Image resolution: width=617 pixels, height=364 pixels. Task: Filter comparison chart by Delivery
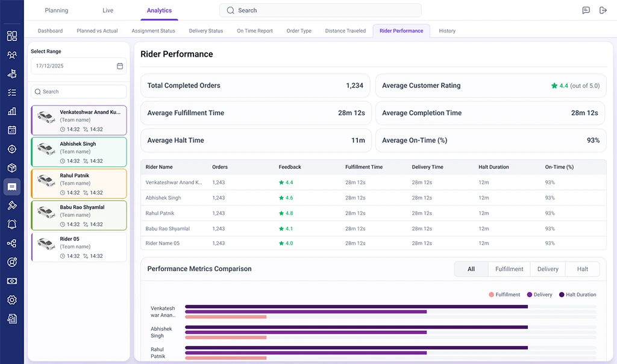[548, 269]
